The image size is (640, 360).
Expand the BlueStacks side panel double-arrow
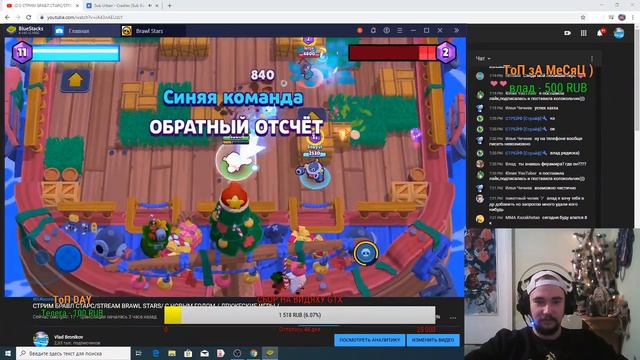[x=456, y=31]
